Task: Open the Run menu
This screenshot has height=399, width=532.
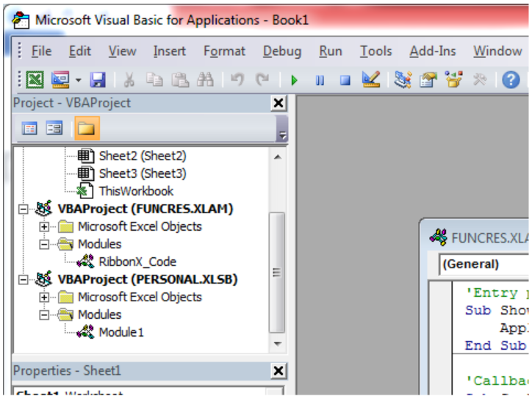Action: 331,51
